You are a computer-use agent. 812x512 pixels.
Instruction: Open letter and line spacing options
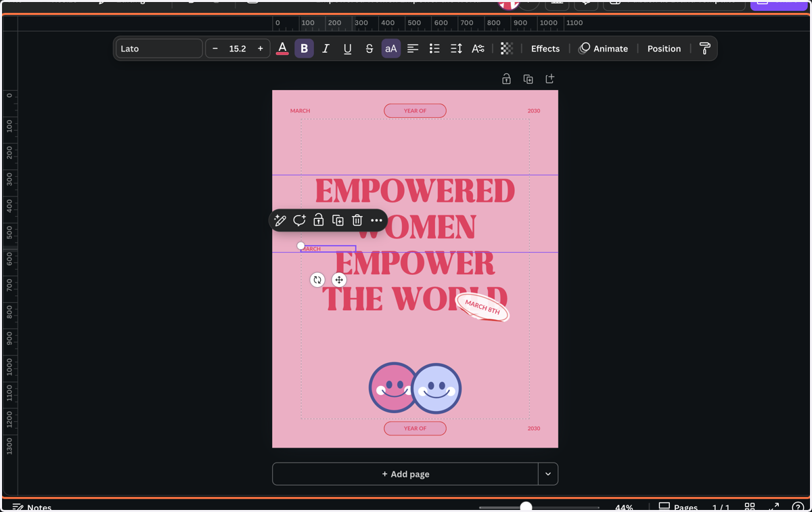[456, 49]
